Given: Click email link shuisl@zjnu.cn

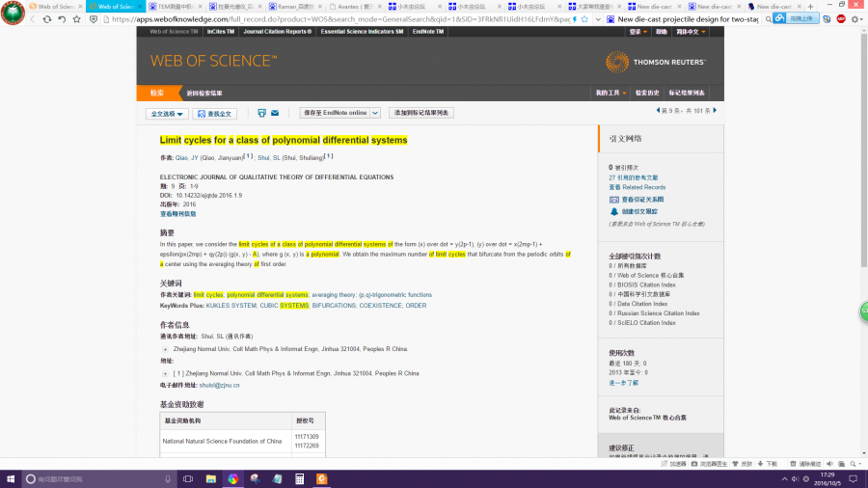Looking at the screenshot, I should click(219, 386).
